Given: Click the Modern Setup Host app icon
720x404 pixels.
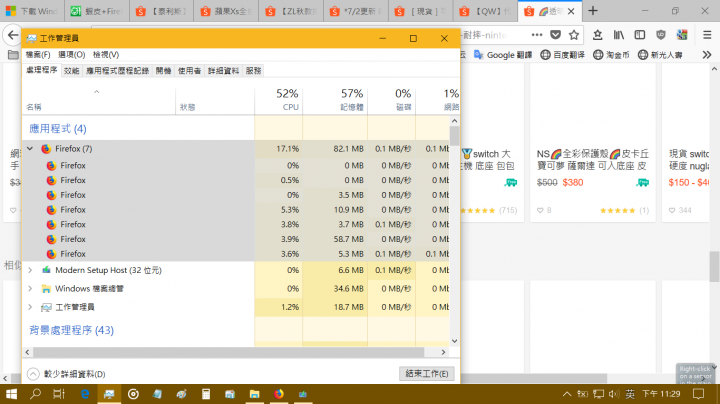Looking at the screenshot, I should (46, 270).
